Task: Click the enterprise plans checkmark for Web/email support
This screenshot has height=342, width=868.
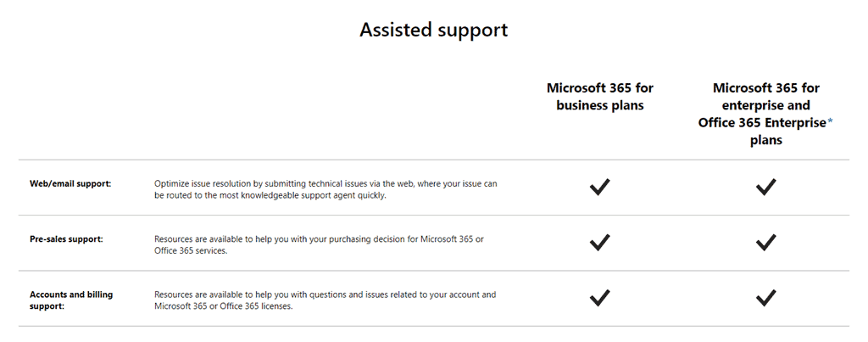Action: (766, 188)
